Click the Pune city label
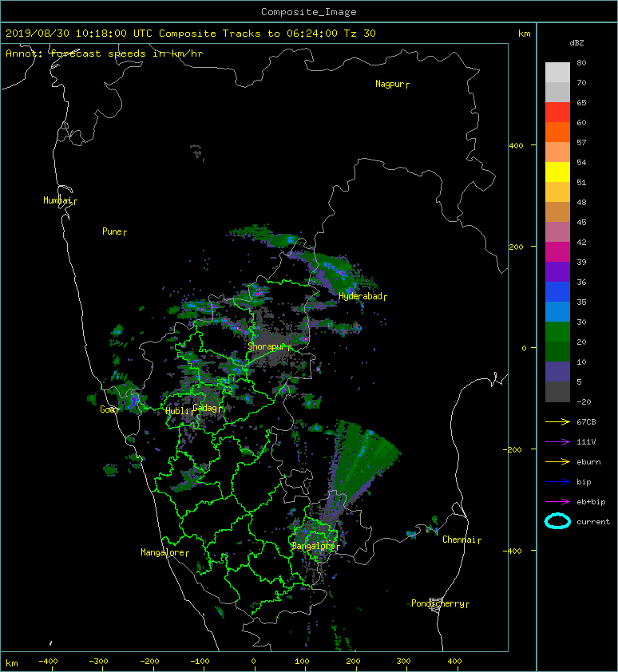618x672 pixels. (x=112, y=231)
